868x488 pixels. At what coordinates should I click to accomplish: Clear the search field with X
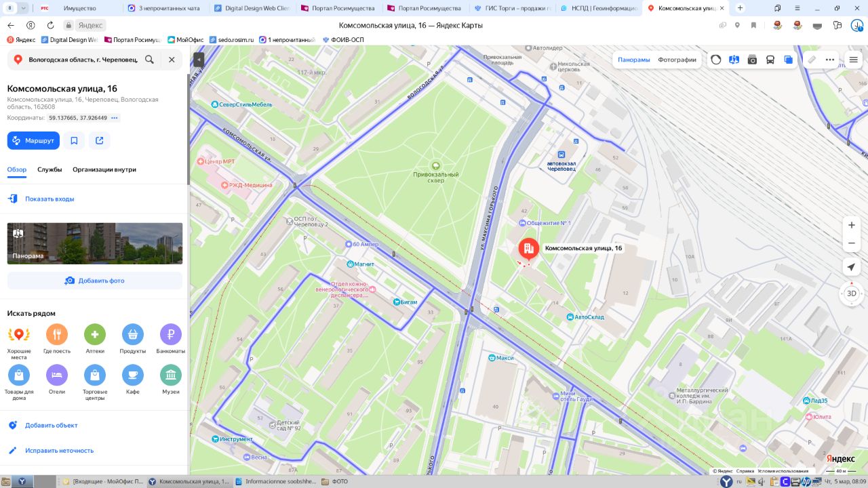pos(172,60)
